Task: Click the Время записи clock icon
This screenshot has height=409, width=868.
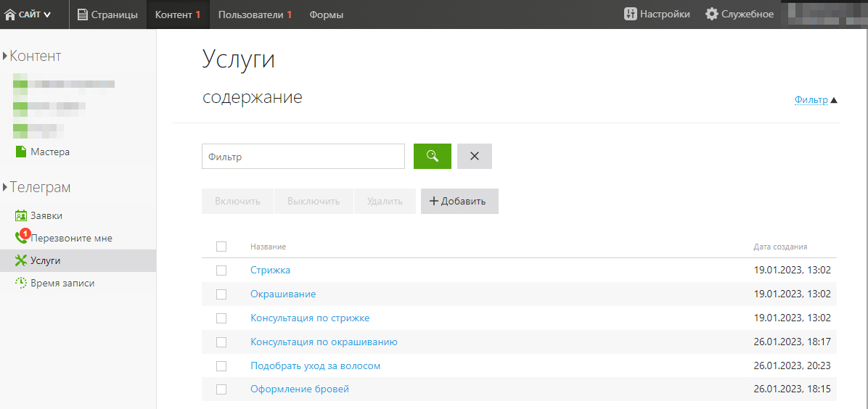Action: pyautogui.click(x=21, y=283)
